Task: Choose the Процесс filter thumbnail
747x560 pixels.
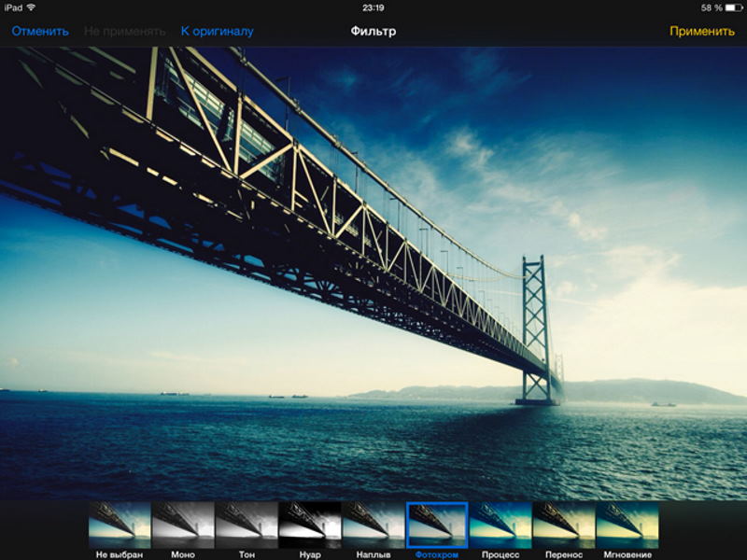Action: coord(500,525)
